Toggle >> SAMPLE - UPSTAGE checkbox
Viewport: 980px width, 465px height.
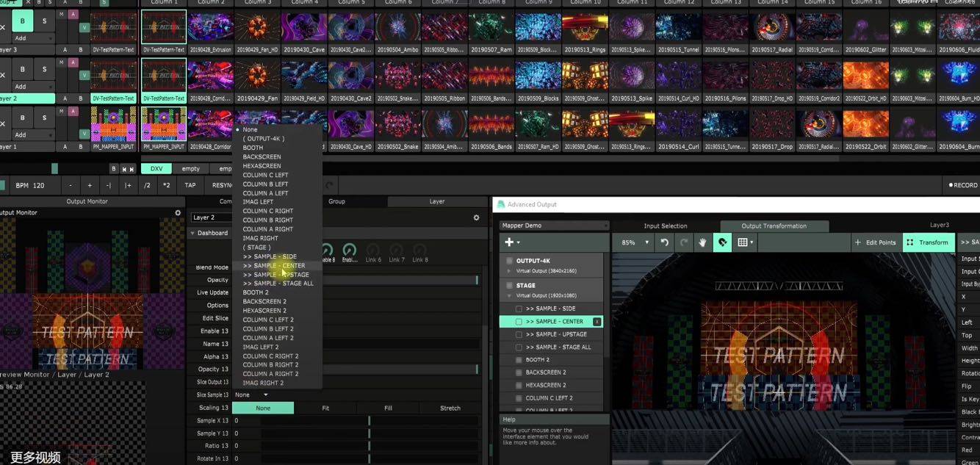pos(519,334)
